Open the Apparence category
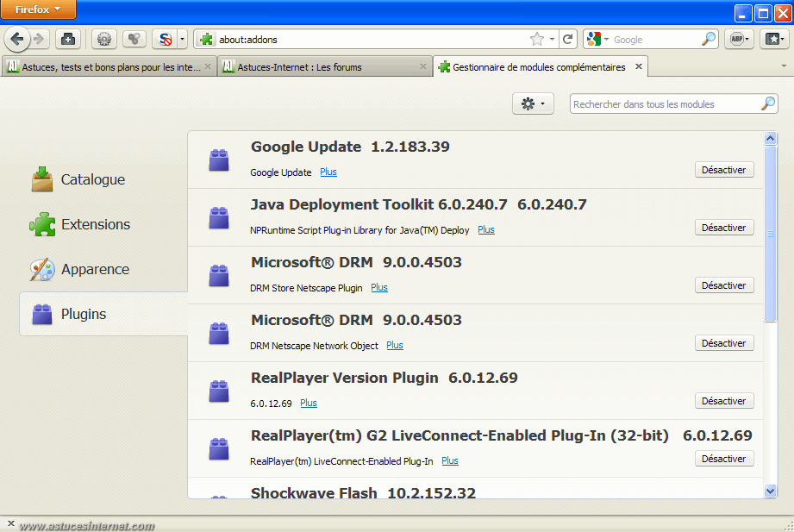 [103, 269]
